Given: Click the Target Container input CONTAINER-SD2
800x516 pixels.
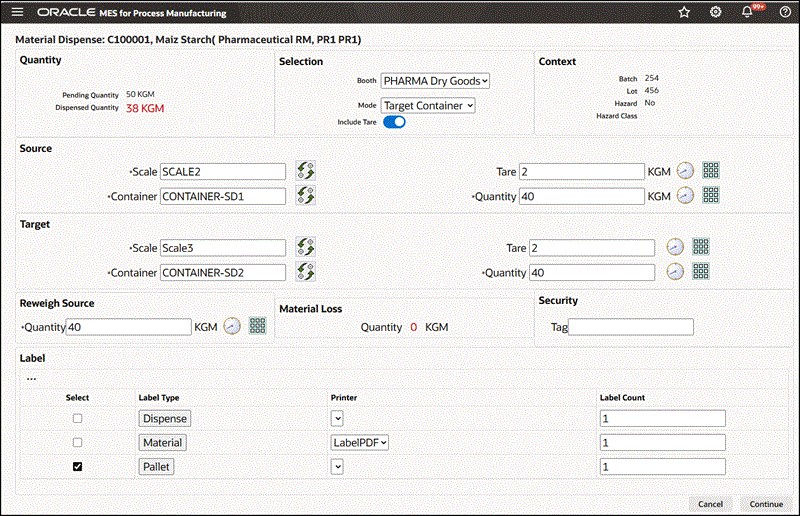Looking at the screenshot, I should [223, 272].
